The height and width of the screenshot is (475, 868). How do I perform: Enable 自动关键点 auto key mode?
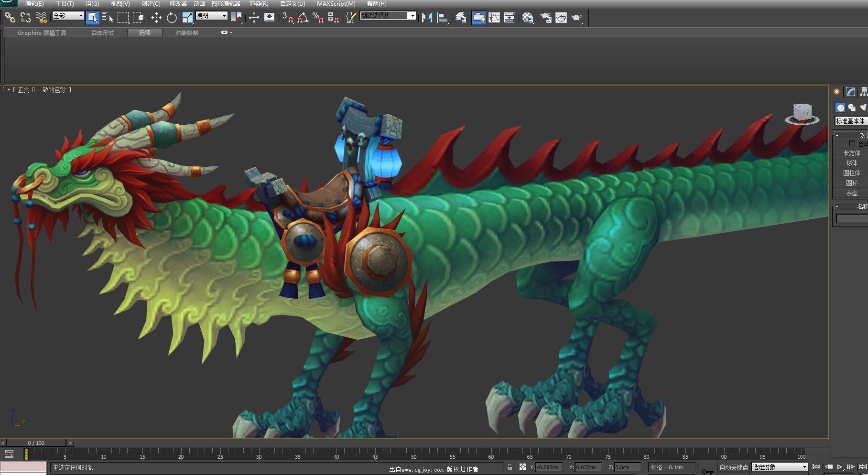coord(734,467)
